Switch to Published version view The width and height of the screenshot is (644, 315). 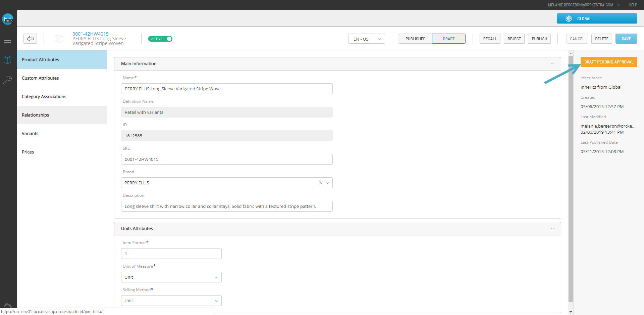[x=415, y=39]
